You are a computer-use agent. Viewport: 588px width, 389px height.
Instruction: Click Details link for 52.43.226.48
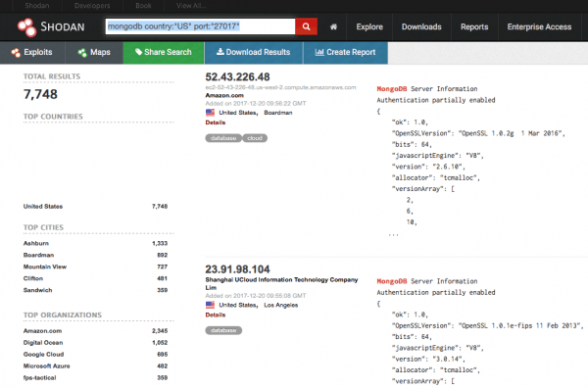click(x=216, y=122)
